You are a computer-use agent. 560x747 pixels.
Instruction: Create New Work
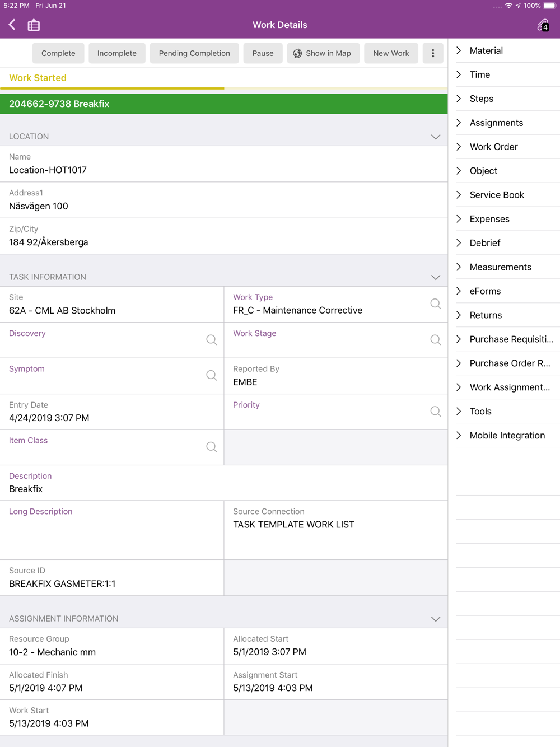click(x=391, y=53)
